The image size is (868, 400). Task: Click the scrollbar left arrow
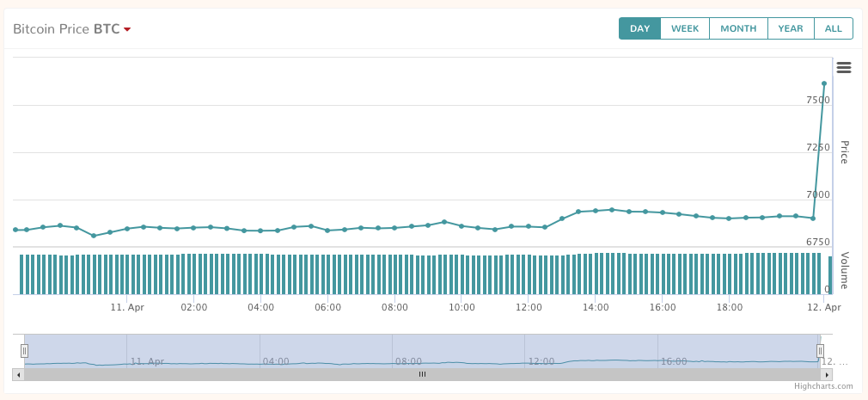click(x=18, y=374)
